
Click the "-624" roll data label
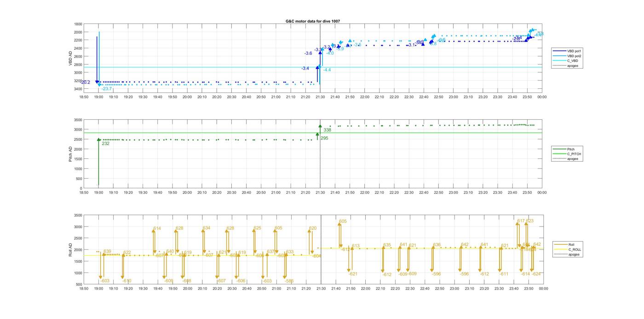(x=536, y=274)
